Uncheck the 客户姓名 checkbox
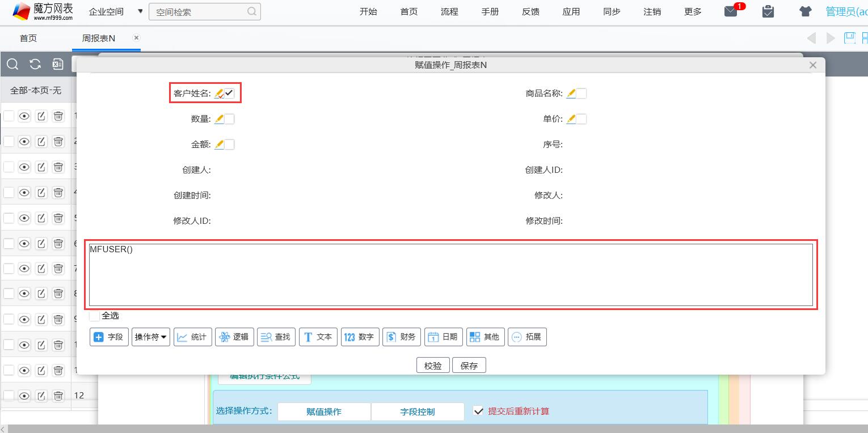 pos(229,94)
